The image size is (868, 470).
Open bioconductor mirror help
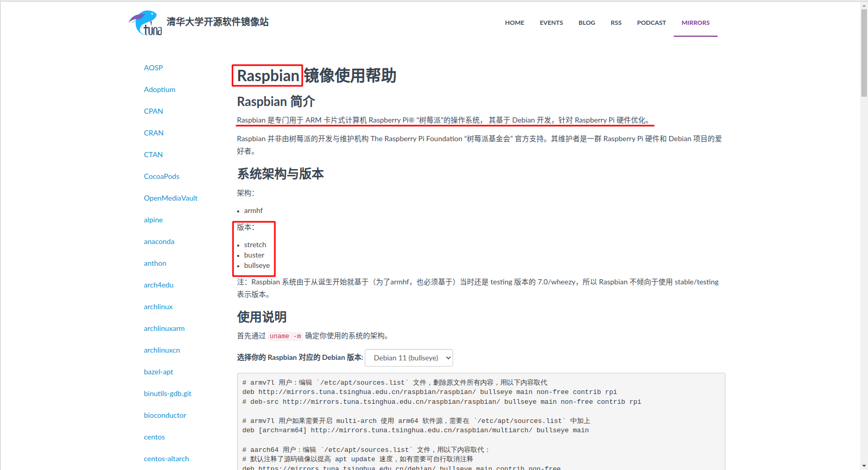165,415
